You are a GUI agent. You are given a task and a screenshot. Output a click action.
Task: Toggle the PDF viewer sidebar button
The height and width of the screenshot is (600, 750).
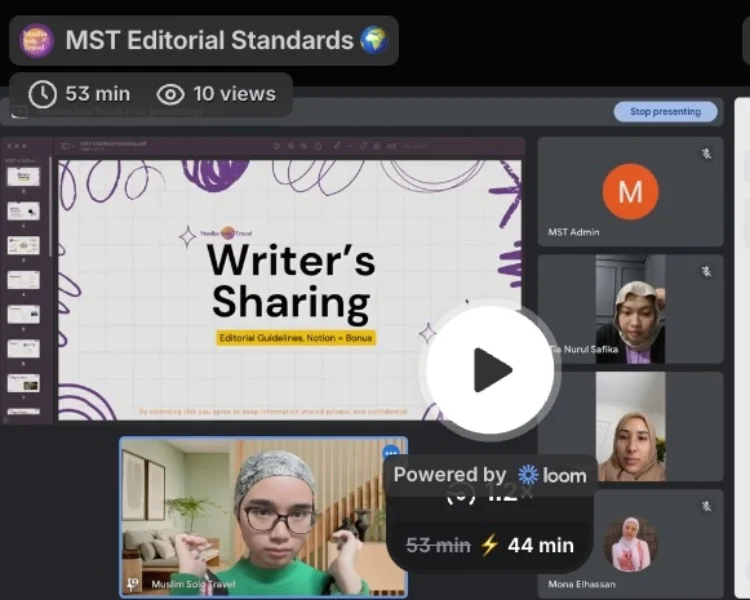tap(66, 146)
